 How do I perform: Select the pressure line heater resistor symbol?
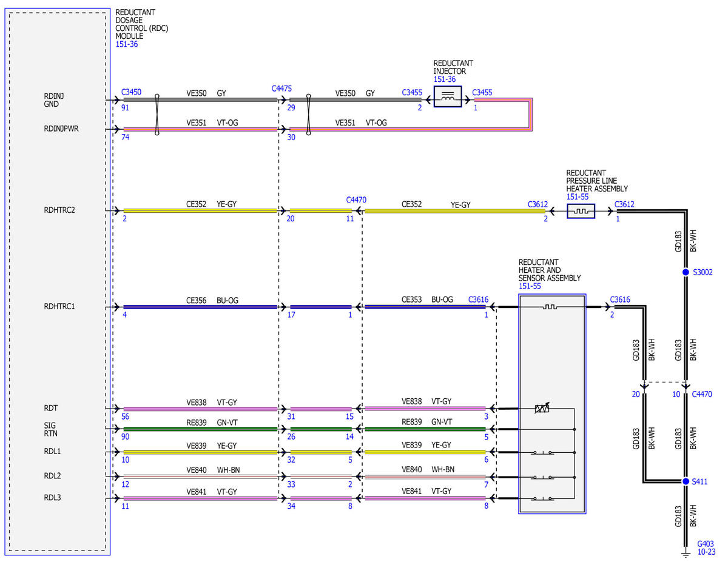pyautogui.click(x=581, y=211)
